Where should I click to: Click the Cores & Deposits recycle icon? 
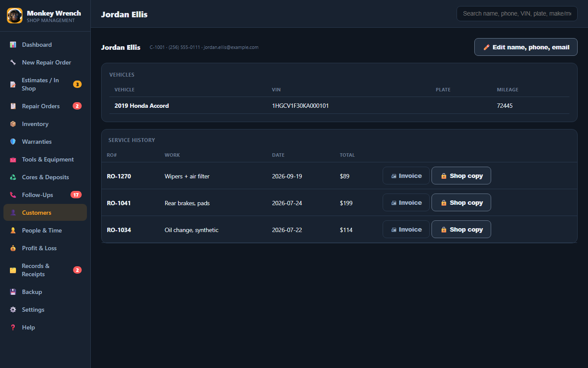click(13, 177)
